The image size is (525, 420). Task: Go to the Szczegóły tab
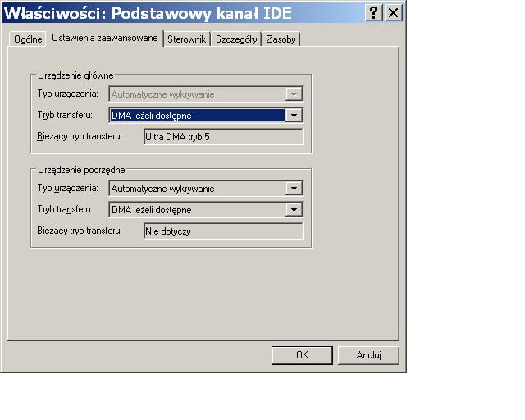236,39
